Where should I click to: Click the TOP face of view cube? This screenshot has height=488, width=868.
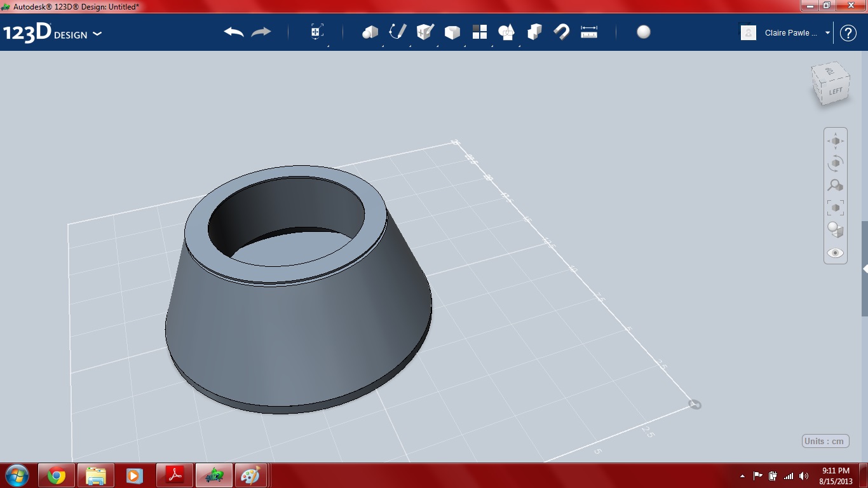click(829, 72)
